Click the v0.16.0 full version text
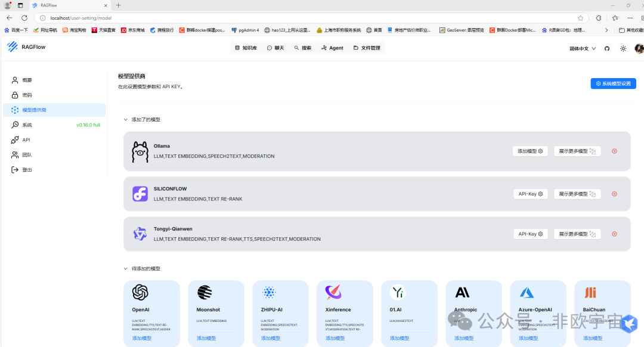 (88, 125)
